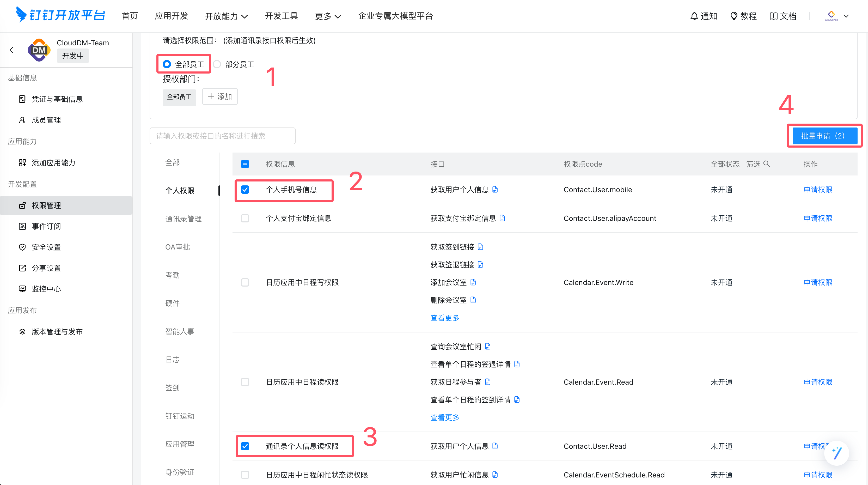Viewport: 868px width, 485px height.
Task: Open the docs book icon
Action: point(773,16)
